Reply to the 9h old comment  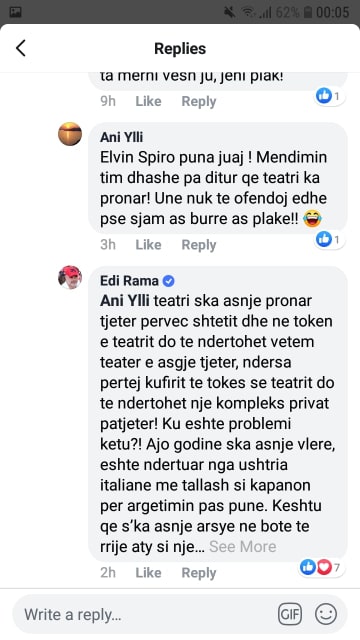pos(199,101)
